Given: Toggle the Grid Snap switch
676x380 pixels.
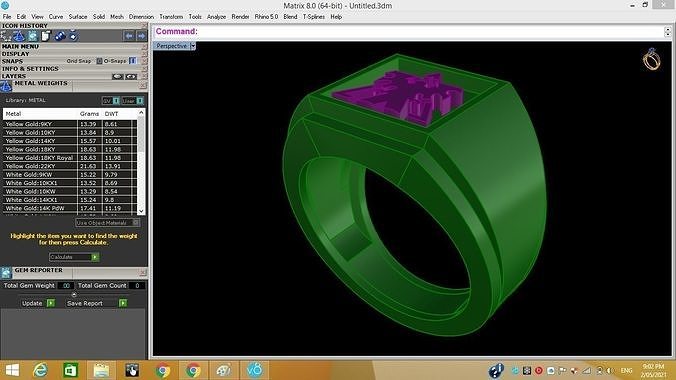Looking at the screenshot, I should (x=99, y=61).
